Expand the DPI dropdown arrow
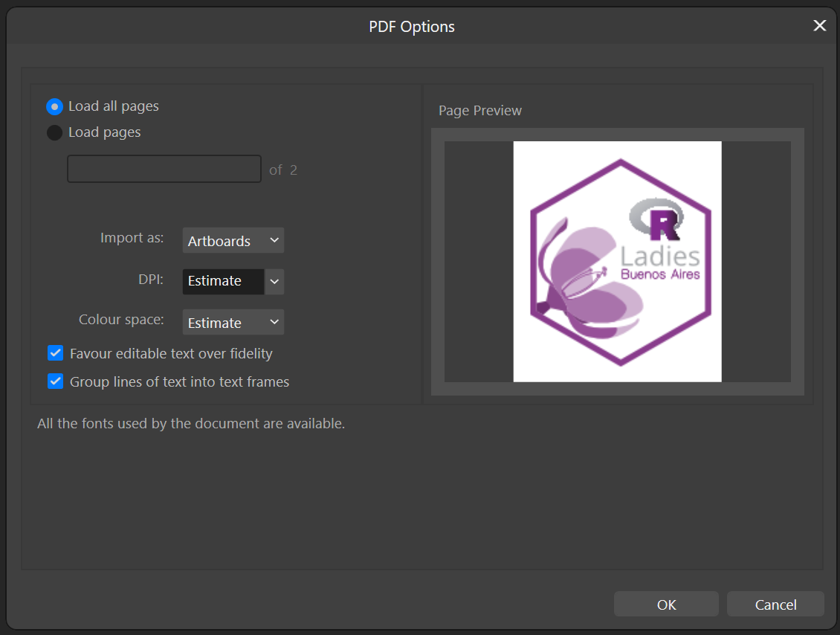 pyautogui.click(x=274, y=281)
